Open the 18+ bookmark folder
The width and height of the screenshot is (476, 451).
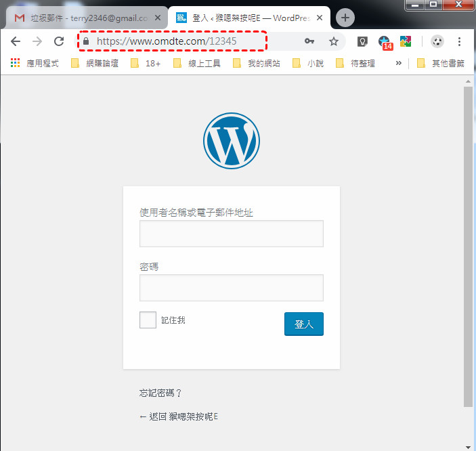[x=146, y=63]
